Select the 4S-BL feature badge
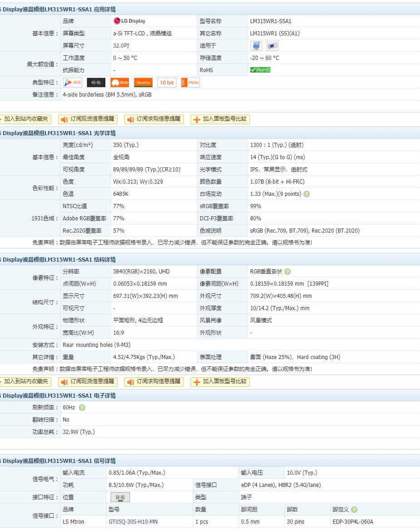 pos(96,83)
